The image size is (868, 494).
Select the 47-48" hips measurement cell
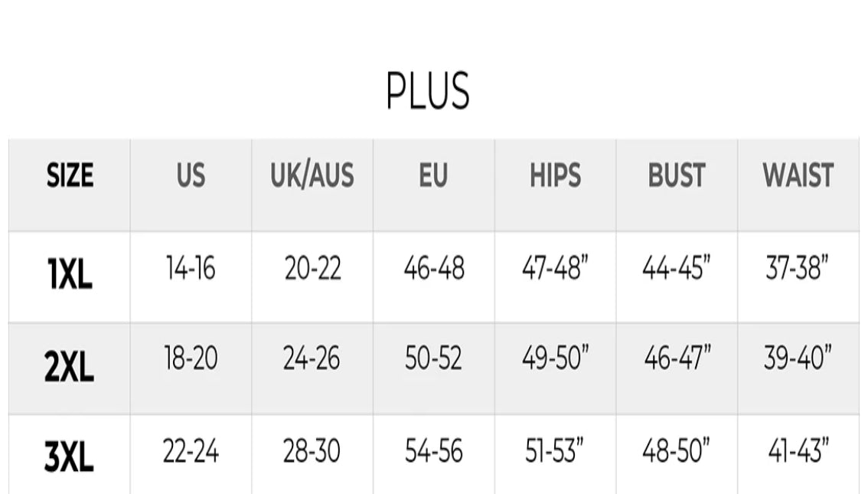555,269
